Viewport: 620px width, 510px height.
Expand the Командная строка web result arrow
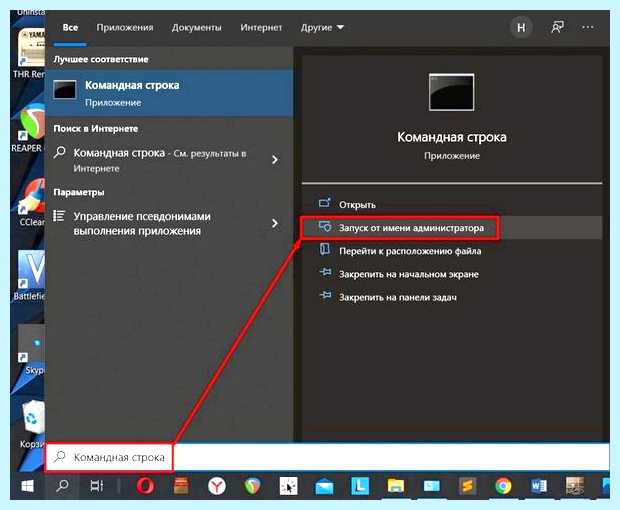click(x=275, y=160)
